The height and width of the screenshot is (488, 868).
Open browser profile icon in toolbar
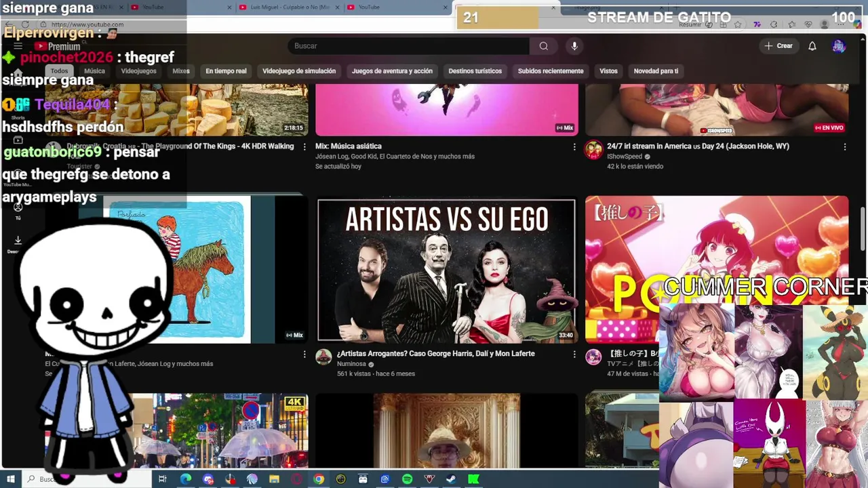(x=825, y=24)
